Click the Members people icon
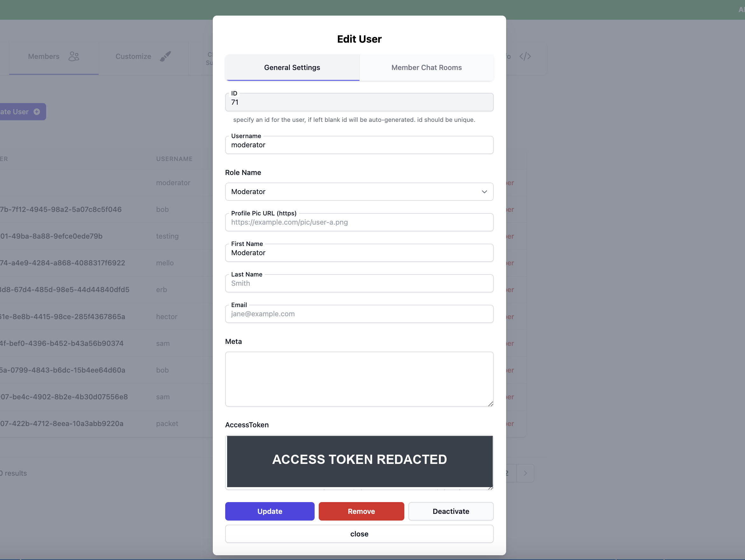 point(74,56)
